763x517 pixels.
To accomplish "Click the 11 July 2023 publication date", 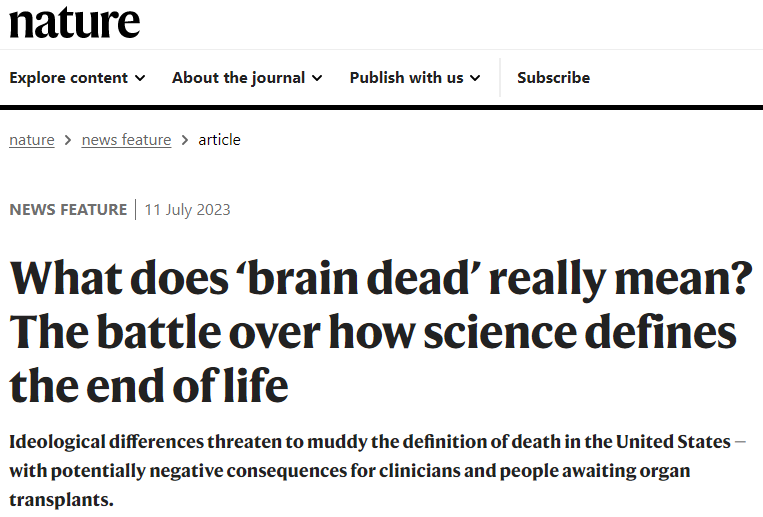I will [187, 210].
